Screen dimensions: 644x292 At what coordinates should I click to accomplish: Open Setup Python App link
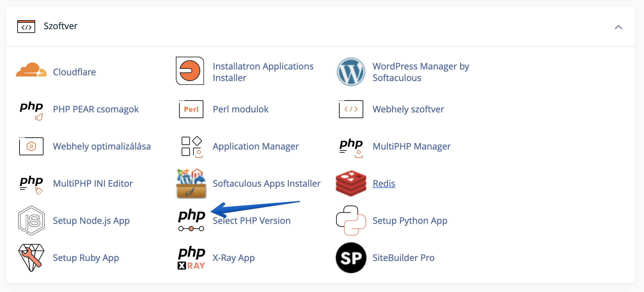(x=410, y=221)
